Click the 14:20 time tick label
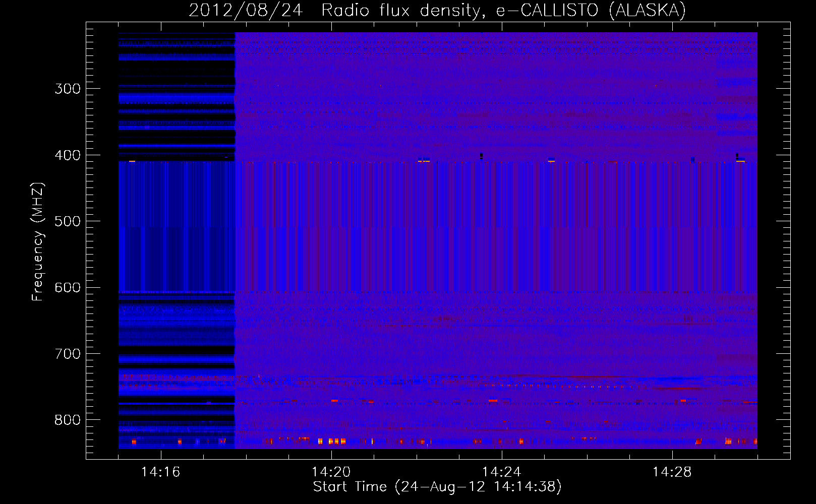Screen dimensions: 816x504 [x=331, y=472]
